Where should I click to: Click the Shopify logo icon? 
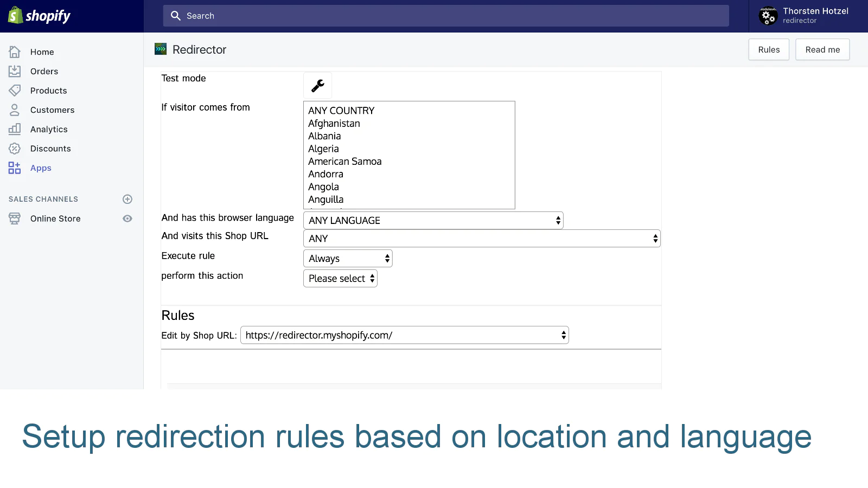[15, 16]
